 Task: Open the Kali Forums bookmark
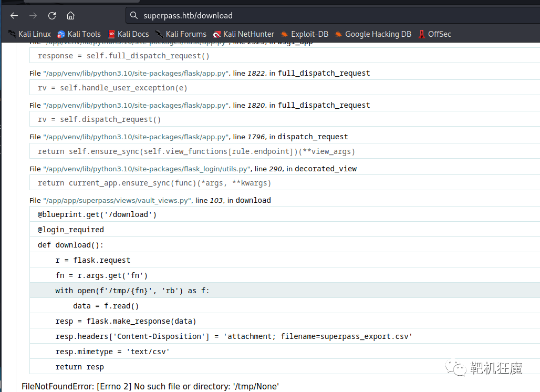tap(181, 34)
